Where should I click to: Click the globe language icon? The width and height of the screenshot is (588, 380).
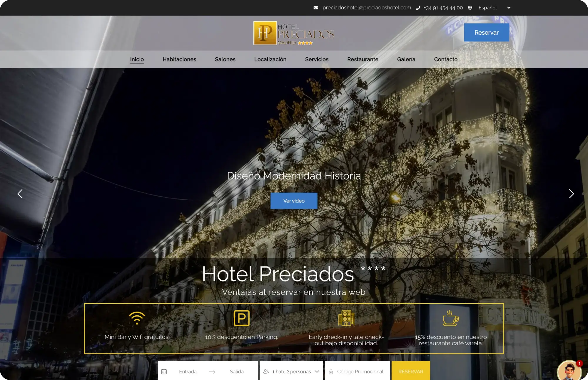470,8
